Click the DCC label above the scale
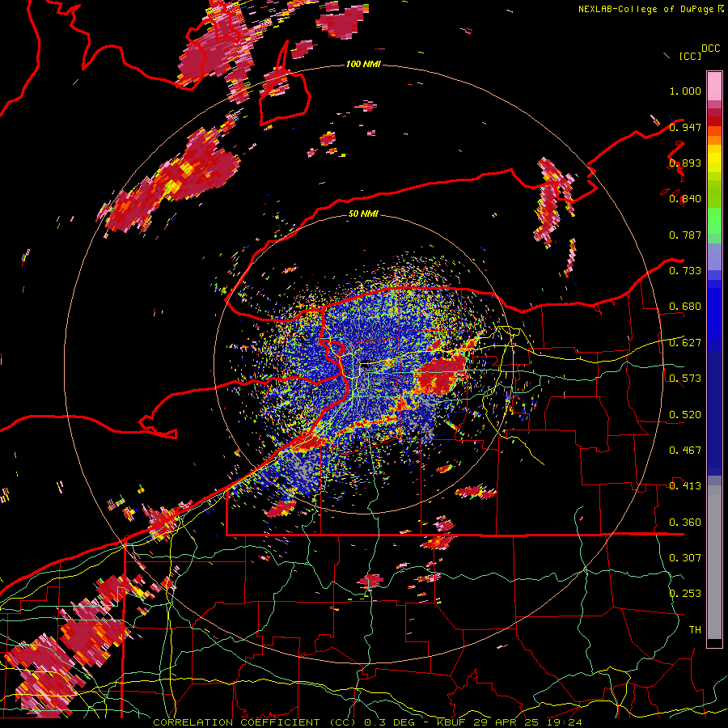728x728 pixels. (x=710, y=49)
